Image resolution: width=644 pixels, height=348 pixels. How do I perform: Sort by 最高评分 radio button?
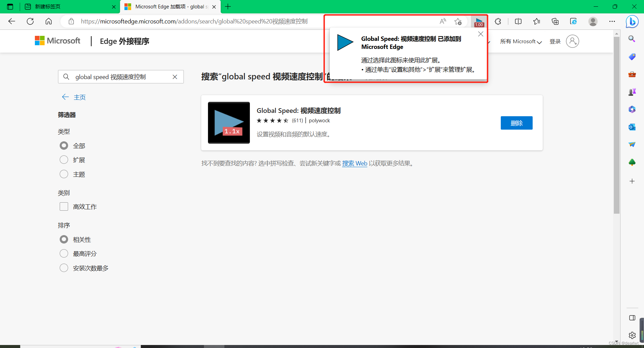click(x=64, y=254)
